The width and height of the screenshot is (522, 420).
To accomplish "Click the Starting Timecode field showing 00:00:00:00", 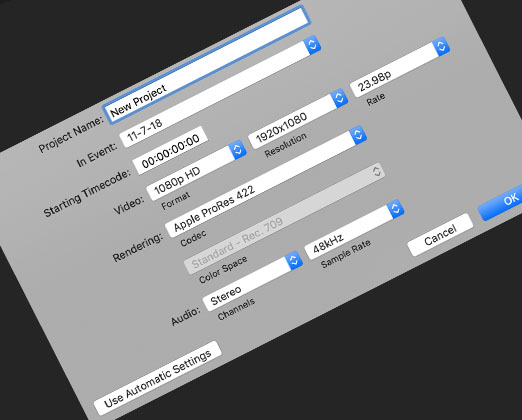I will click(170, 150).
